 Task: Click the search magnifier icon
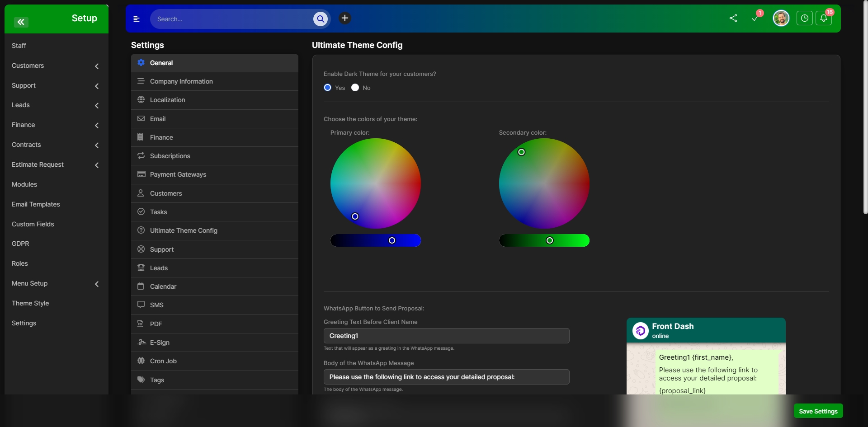[321, 19]
